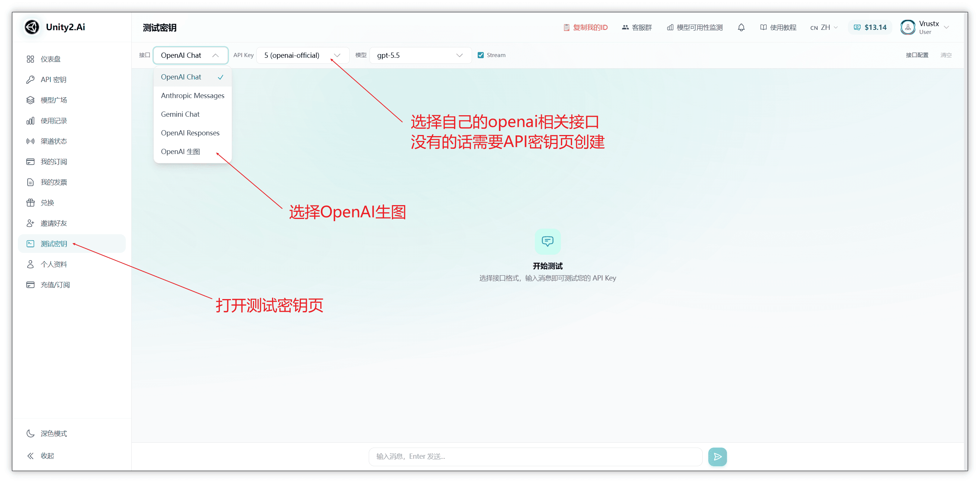Image resolution: width=980 pixels, height=483 pixels.
Task: Expand the CN ZH language selector
Action: 824,27
